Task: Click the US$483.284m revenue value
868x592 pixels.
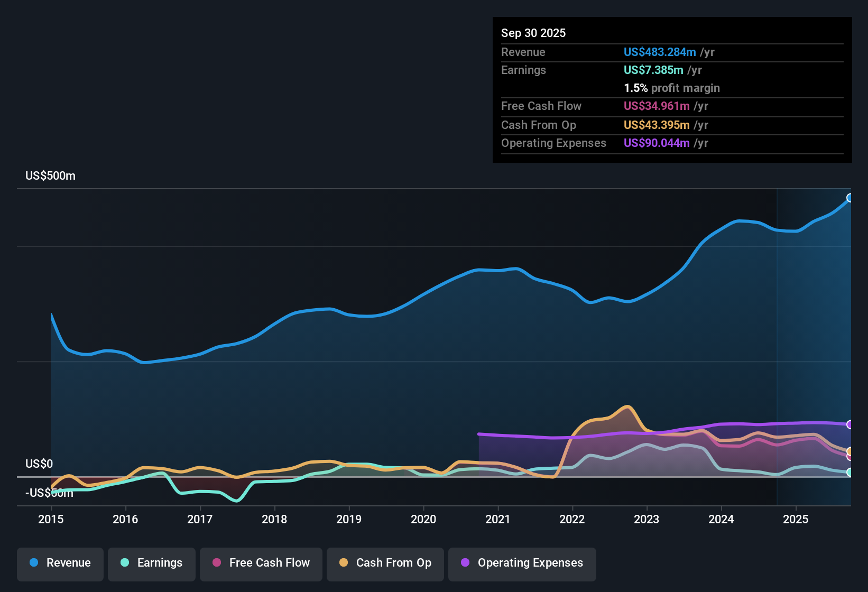Action: point(660,52)
